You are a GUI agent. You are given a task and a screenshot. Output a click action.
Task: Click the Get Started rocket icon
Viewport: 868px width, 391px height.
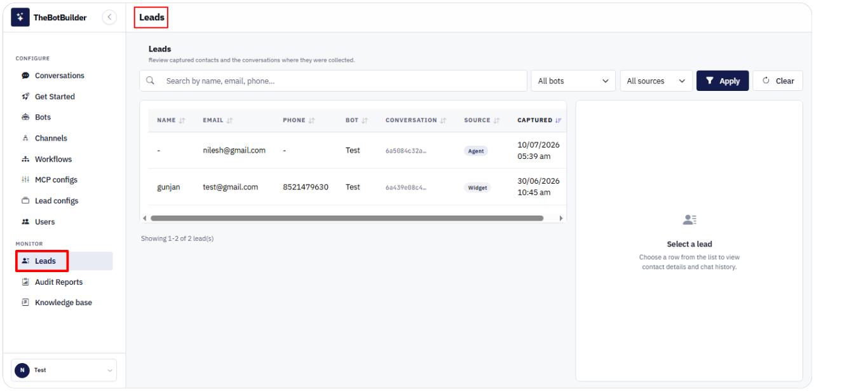(25, 97)
